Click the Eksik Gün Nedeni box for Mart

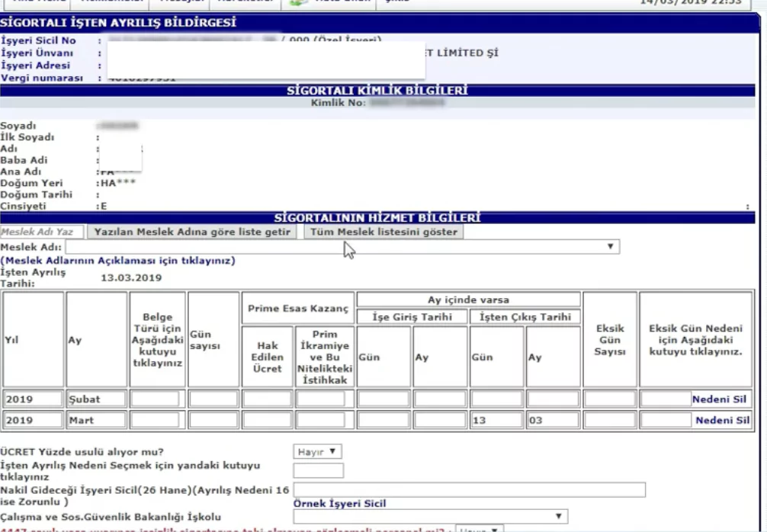[666, 420]
